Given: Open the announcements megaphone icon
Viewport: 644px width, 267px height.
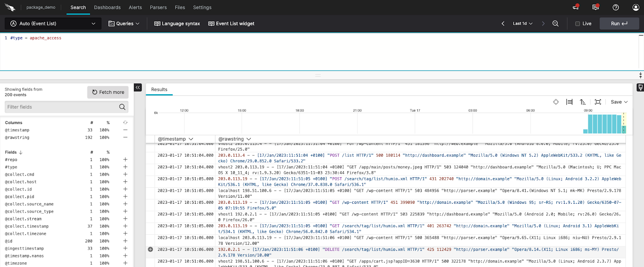Looking at the screenshot, I should click(576, 7).
